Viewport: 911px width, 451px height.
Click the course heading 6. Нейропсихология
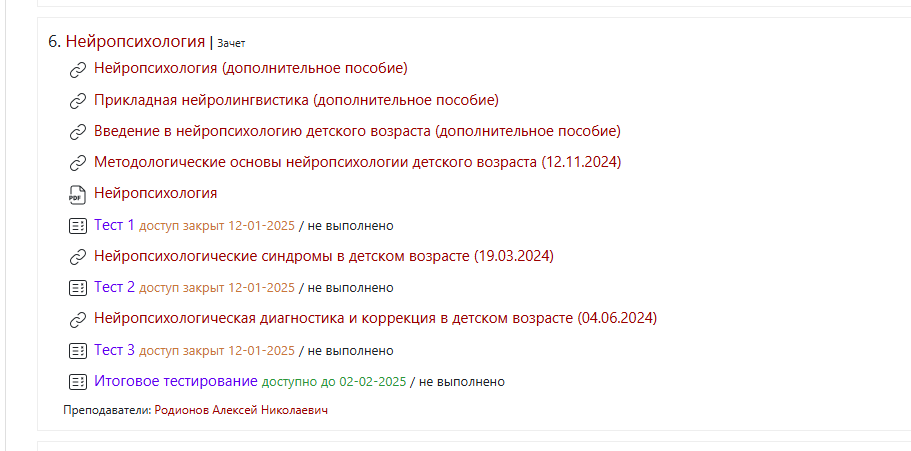pos(126,41)
